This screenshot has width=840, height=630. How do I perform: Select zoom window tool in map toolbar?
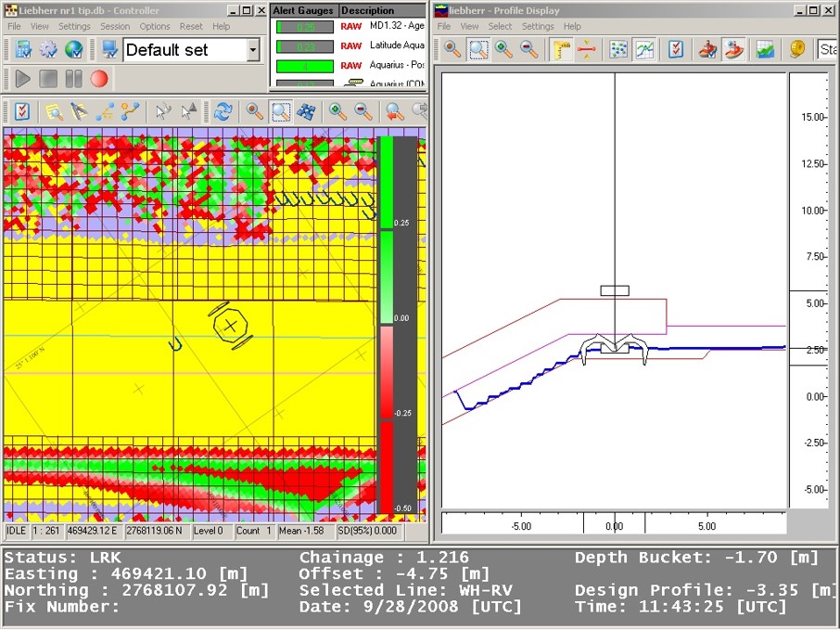coord(280,112)
